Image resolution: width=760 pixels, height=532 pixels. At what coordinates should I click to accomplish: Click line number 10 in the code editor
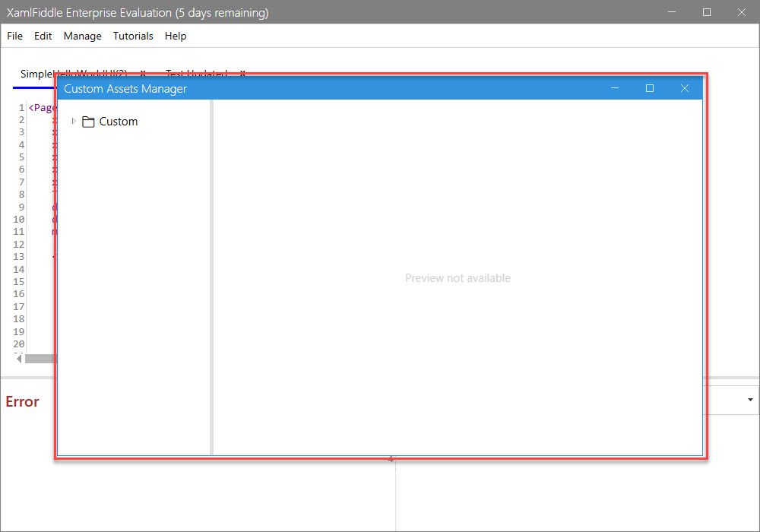[19, 220]
